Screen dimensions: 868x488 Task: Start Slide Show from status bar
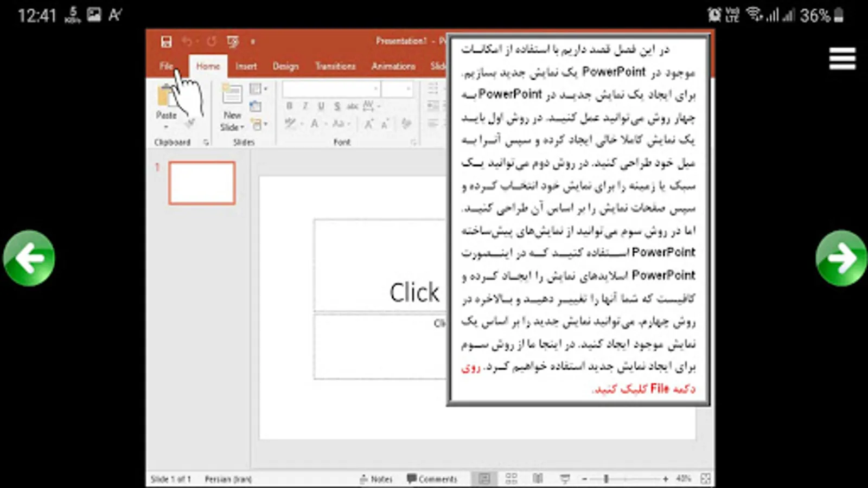[565, 479]
